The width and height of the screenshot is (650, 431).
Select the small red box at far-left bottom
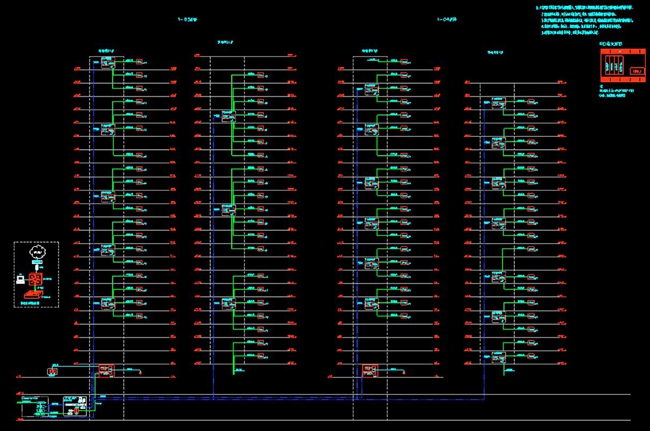click(x=50, y=370)
